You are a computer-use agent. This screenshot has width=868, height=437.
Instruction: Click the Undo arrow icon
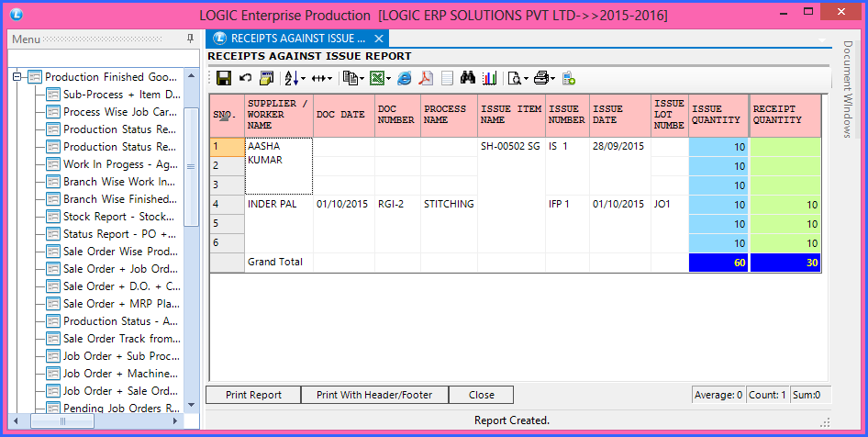click(245, 78)
